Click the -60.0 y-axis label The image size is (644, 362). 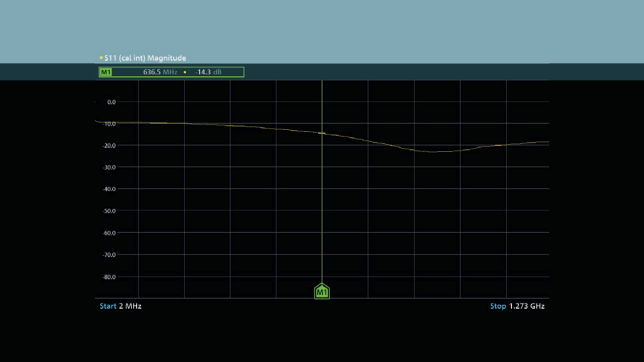[110, 233]
